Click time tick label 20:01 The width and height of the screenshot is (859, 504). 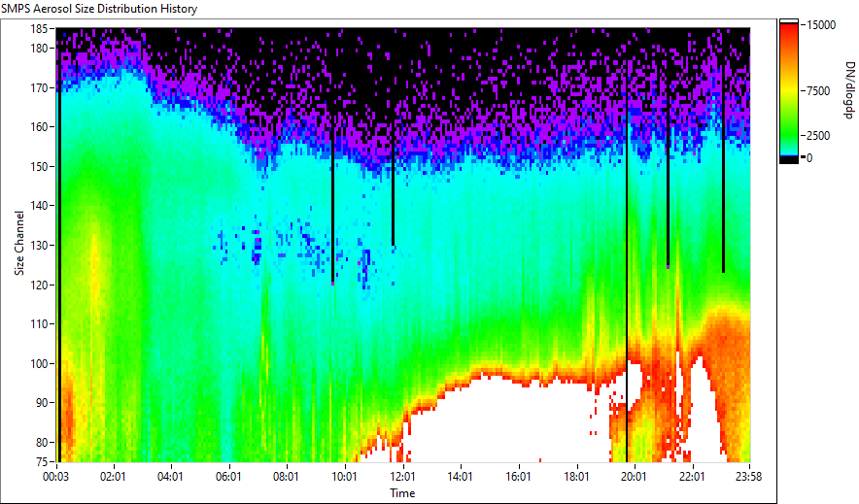pos(634,477)
